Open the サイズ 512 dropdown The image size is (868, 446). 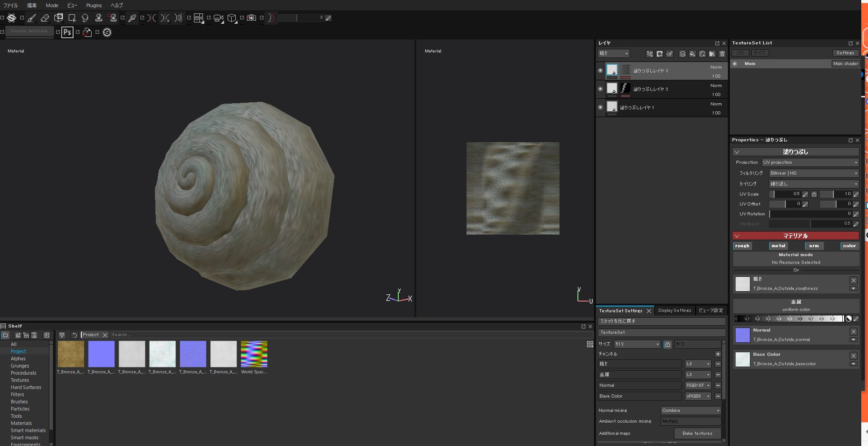point(638,344)
